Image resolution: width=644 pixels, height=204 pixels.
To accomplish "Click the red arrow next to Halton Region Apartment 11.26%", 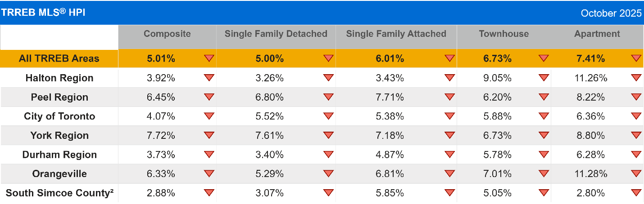I will tap(636, 77).
